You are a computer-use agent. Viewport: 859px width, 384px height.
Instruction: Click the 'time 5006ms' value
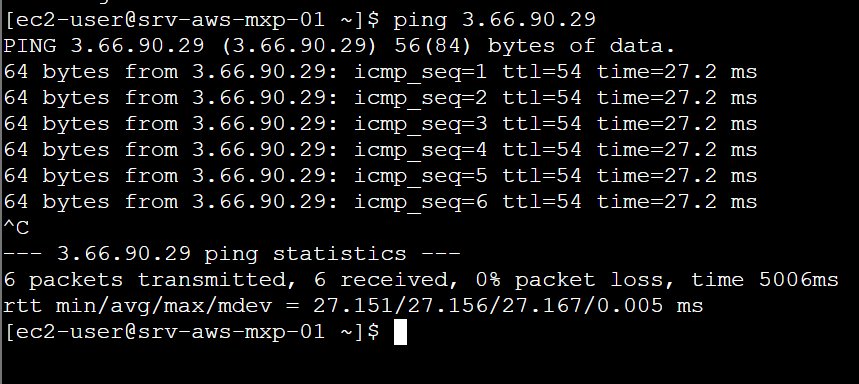click(x=764, y=280)
